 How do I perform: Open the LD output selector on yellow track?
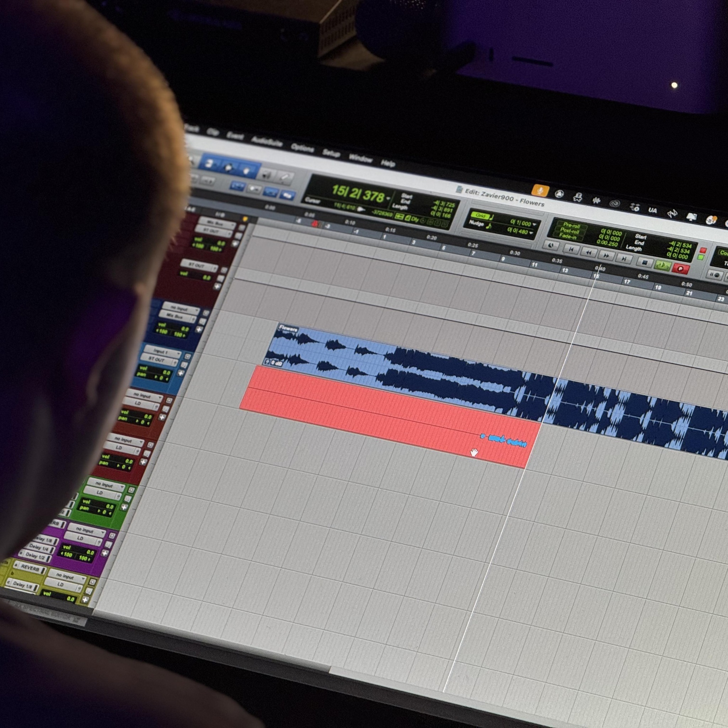[63, 585]
